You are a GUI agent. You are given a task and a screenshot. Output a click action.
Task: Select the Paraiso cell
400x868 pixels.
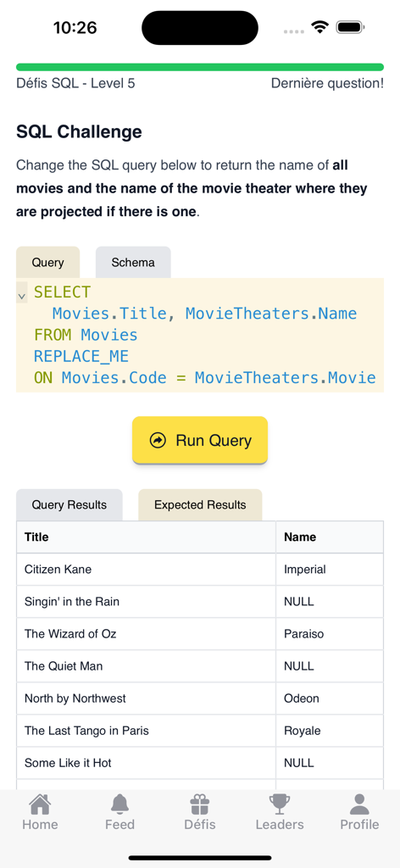pyautogui.click(x=330, y=634)
